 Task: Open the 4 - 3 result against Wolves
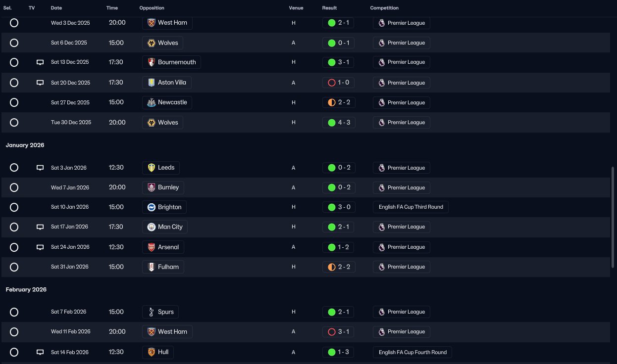(x=338, y=122)
